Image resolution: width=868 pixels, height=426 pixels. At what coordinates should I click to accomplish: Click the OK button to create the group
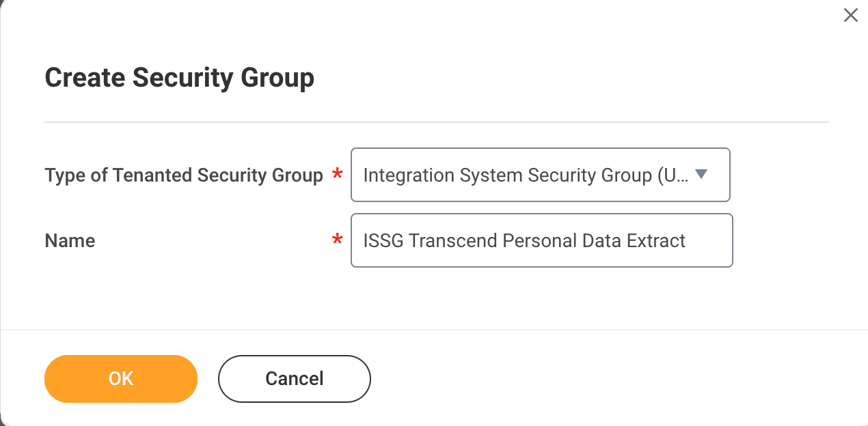(120, 379)
